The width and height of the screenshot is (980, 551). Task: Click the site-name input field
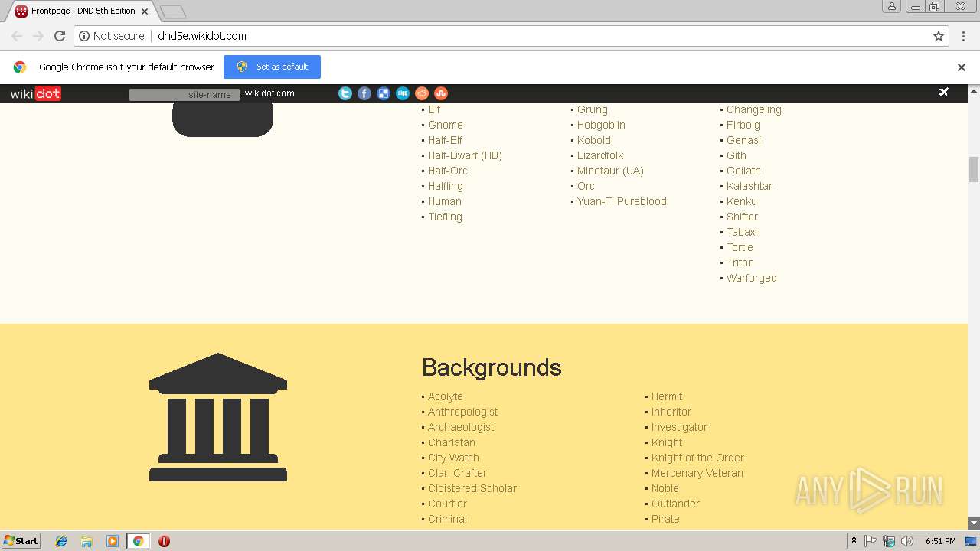[x=185, y=94]
